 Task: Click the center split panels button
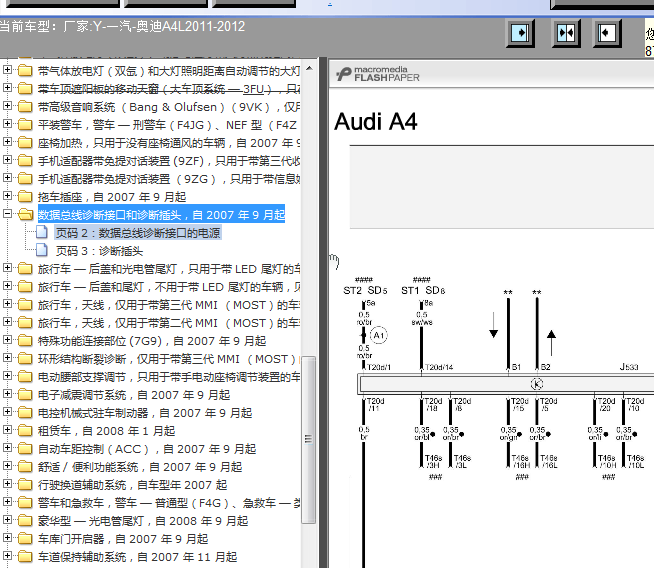click(x=566, y=33)
